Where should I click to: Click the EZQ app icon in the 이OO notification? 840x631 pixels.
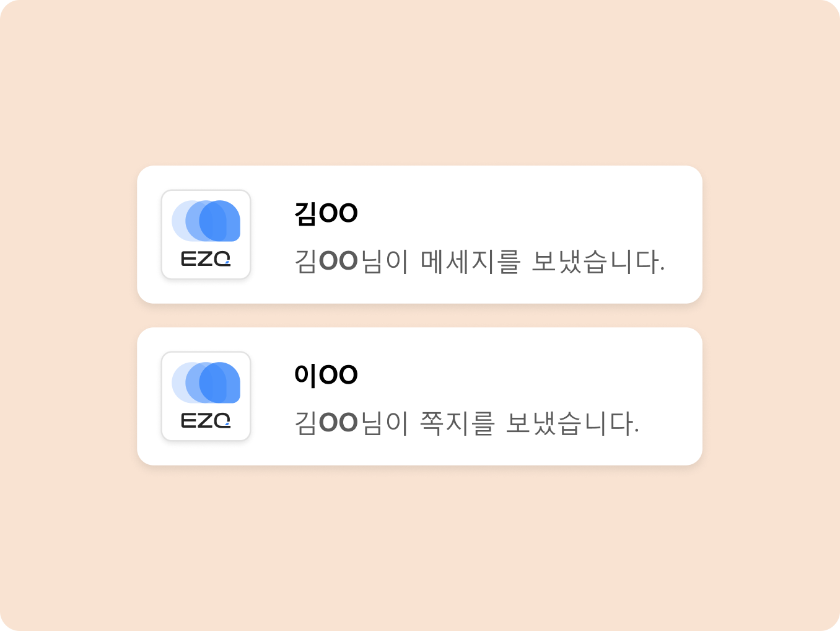coord(206,396)
